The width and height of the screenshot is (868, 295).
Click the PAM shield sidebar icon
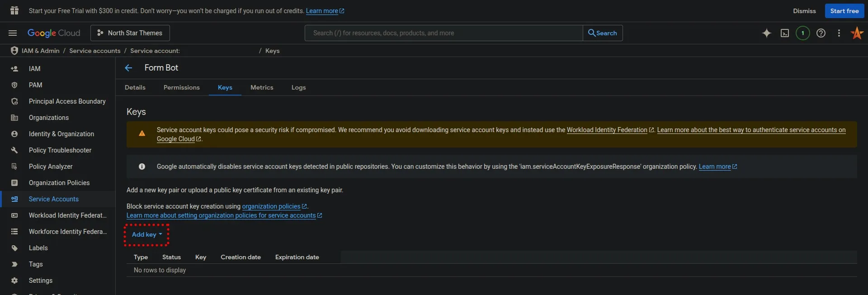[x=14, y=85]
